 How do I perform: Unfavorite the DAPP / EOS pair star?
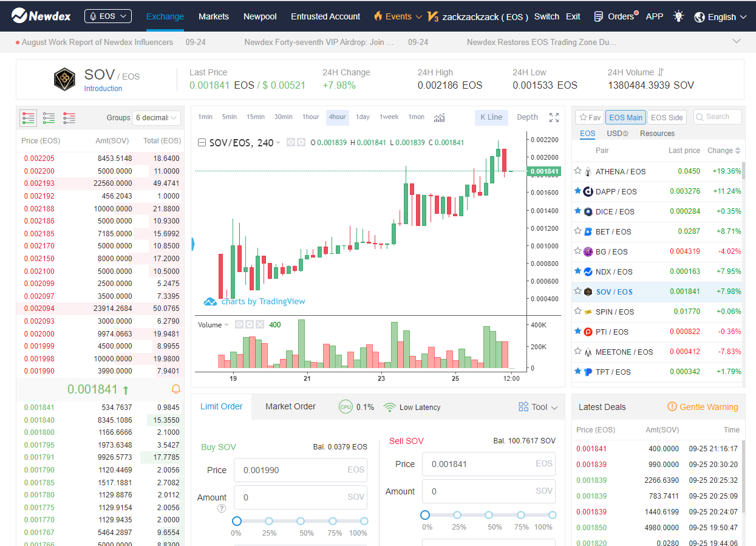578,191
